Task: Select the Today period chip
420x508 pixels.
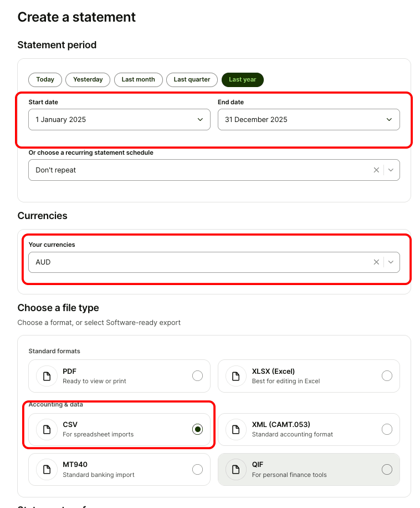Action: click(x=45, y=80)
